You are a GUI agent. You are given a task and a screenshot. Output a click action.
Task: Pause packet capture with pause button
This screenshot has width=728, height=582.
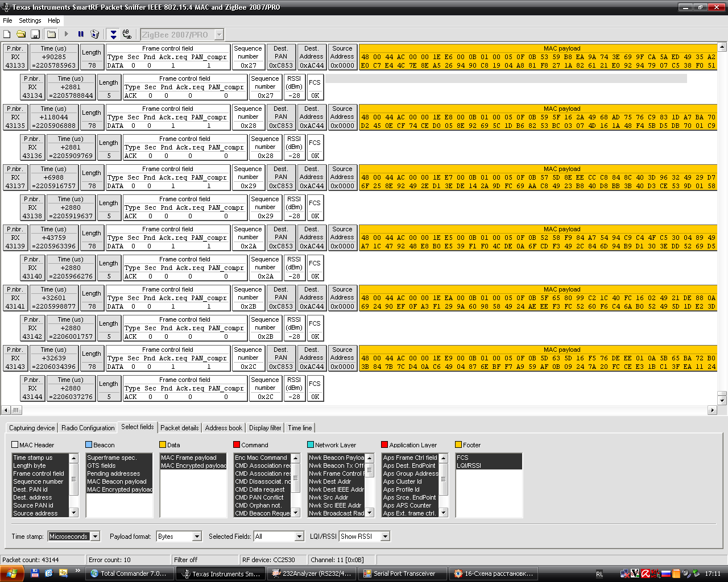pos(81,34)
